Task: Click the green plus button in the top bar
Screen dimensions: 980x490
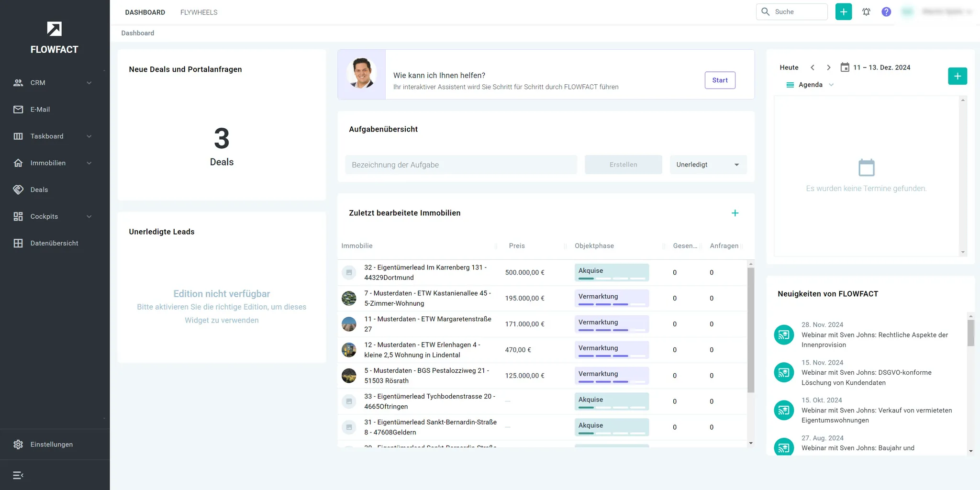Action: tap(844, 11)
